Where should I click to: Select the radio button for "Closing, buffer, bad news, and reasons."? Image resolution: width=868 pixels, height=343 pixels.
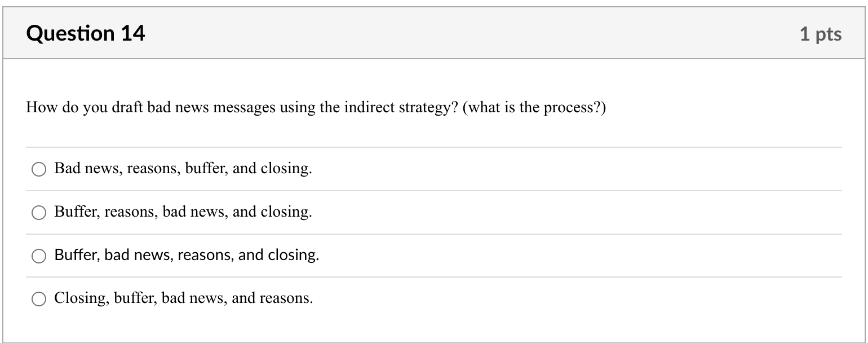click(38, 297)
